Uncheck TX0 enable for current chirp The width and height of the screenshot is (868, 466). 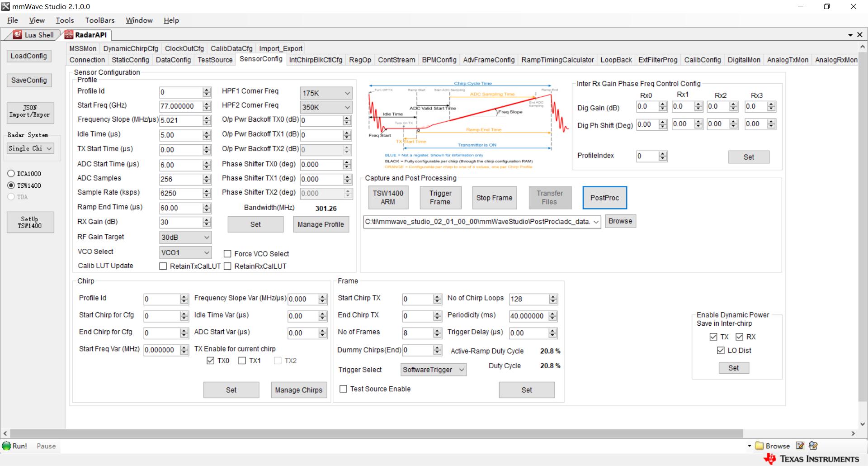(210, 361)
